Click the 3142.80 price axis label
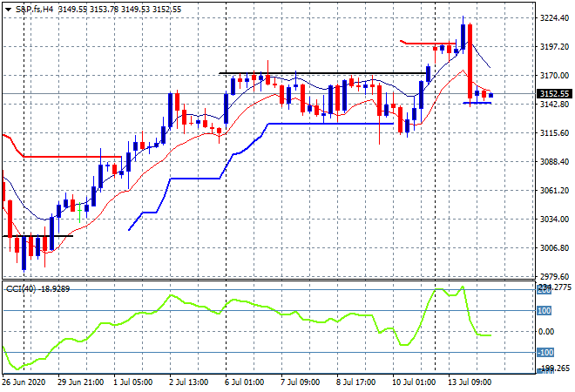Viewport: 575px width, 392px height. [554, 105]
